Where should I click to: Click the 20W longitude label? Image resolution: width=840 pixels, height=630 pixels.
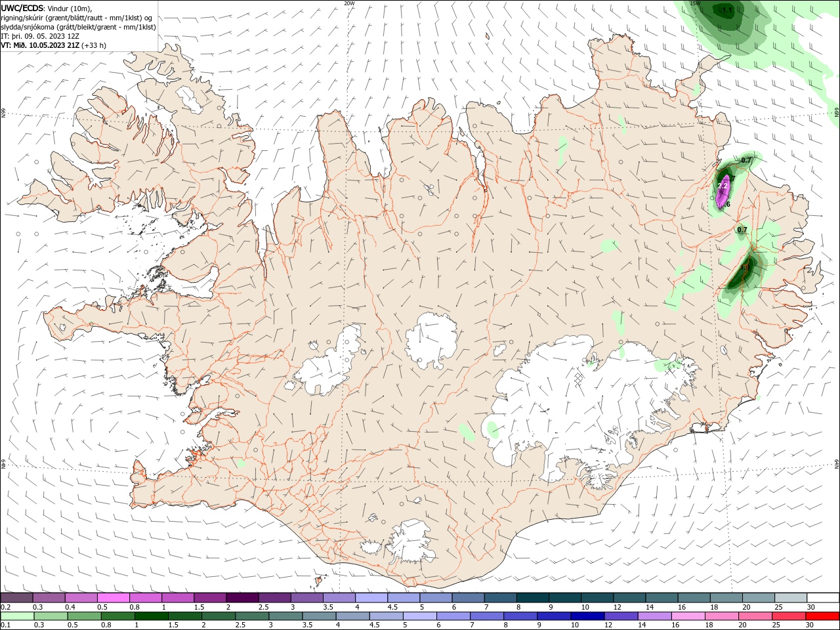coord(349,3)
